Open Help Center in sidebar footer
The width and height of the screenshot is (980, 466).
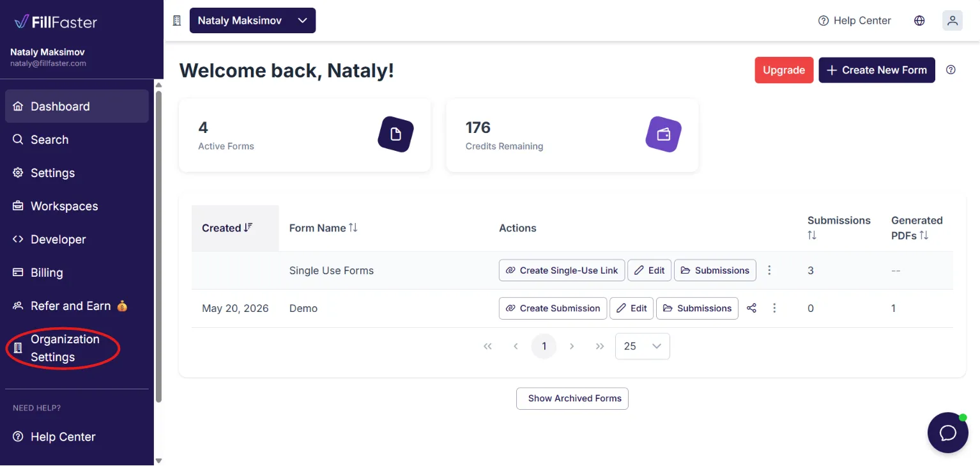pos(77,437)
